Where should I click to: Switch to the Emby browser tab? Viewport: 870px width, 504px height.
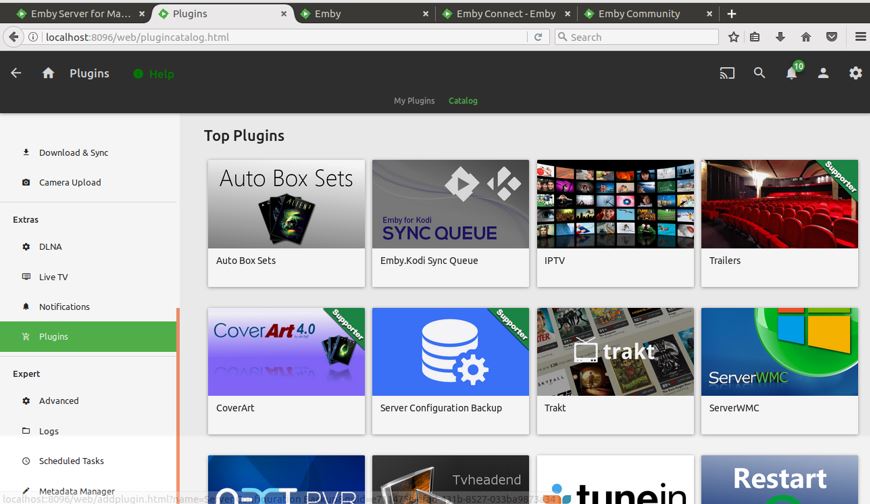pos(363,13)
